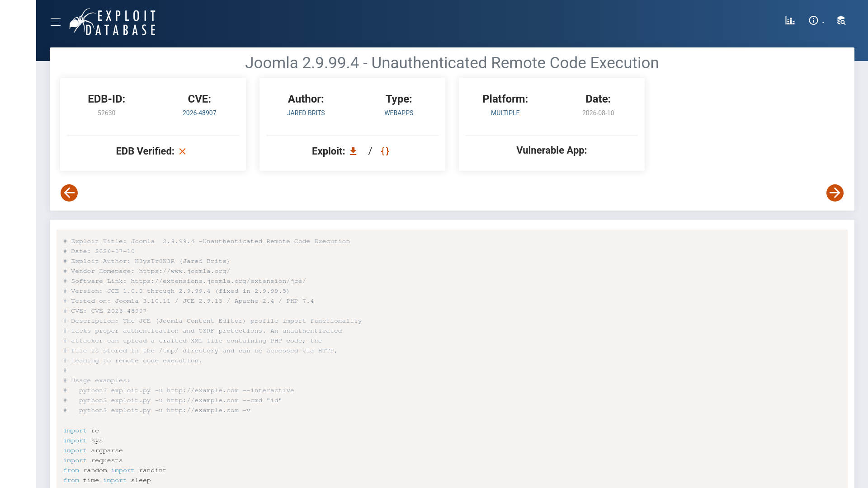Go to next exploit arrow

coord(835,193)
